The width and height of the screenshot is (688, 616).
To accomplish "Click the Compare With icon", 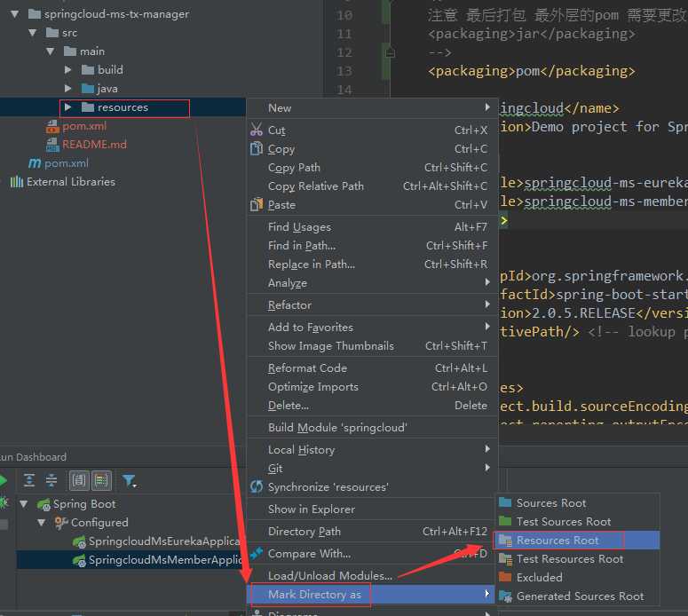I will point(257,553).
